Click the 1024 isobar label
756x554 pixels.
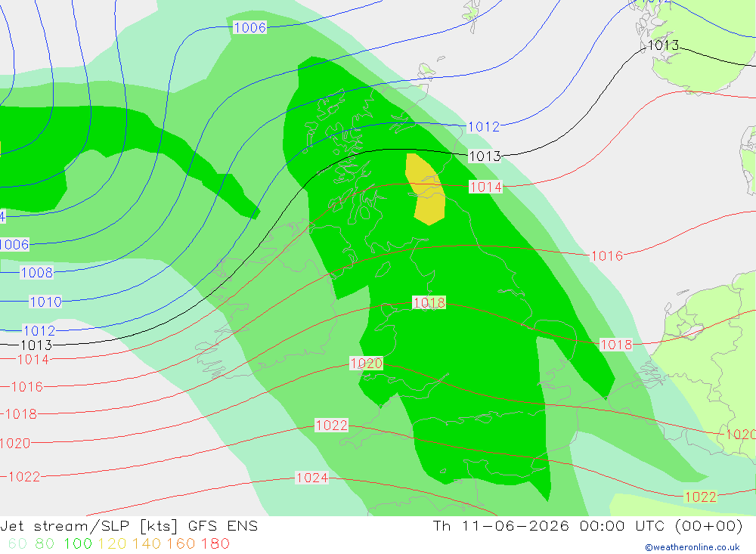click(312, 478)
